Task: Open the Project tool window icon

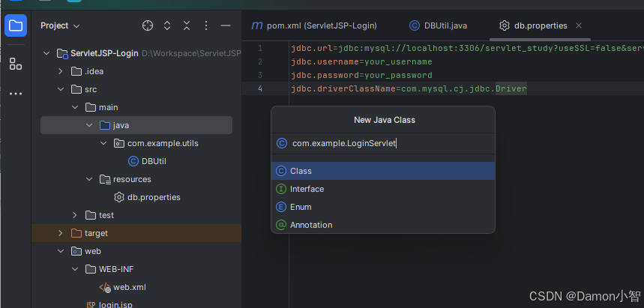Action: (16, 25)
